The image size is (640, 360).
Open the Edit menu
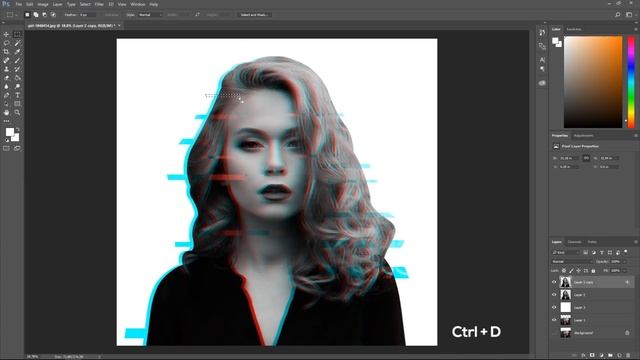[x=30, y=4]
